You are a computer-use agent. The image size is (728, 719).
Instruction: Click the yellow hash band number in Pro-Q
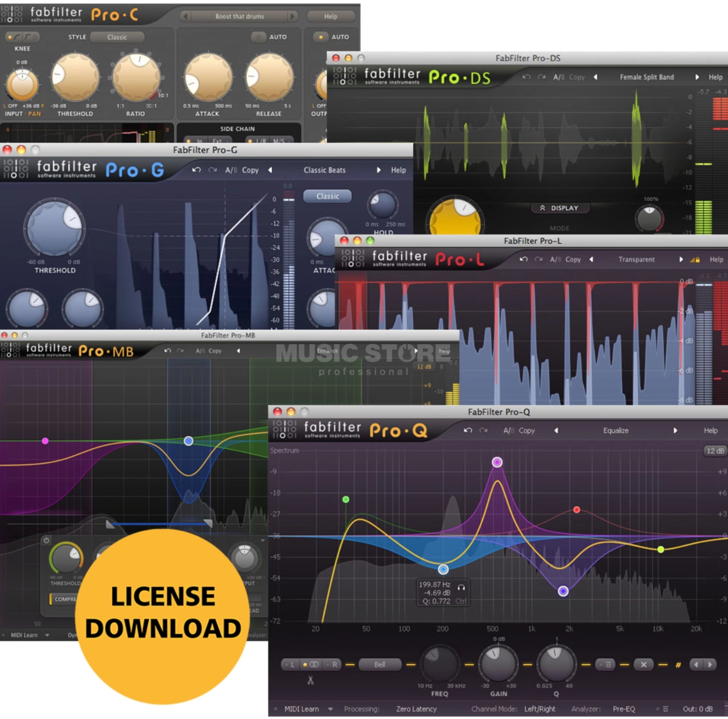(678, 665)
